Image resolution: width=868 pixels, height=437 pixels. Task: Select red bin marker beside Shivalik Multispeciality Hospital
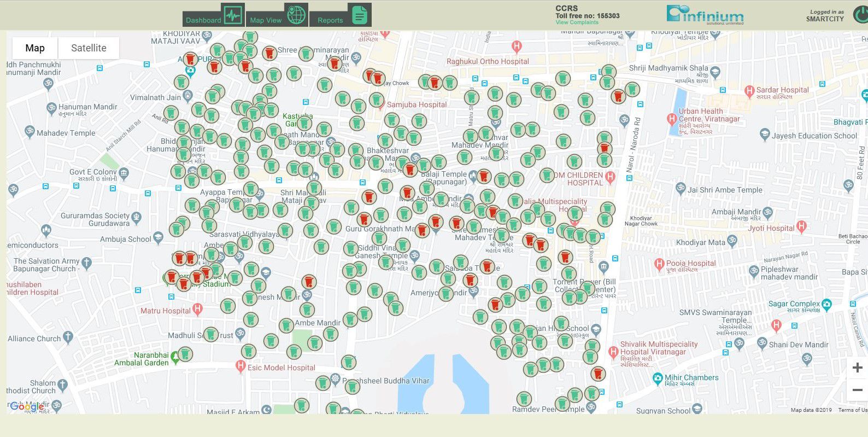click(599, 374)
